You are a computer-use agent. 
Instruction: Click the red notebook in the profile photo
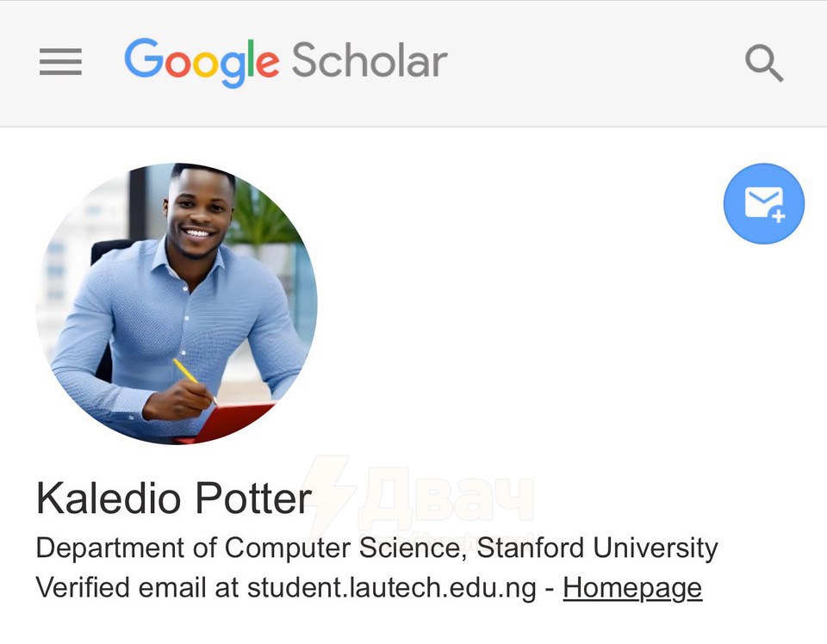click(x=235, y=422)
